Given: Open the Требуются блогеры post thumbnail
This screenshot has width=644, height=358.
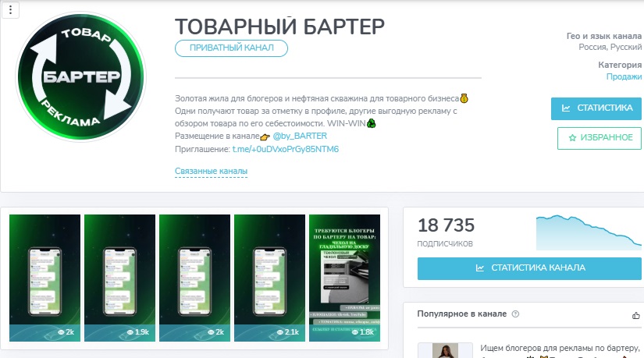Looking at the screenshot, I should tap(344, 278).
